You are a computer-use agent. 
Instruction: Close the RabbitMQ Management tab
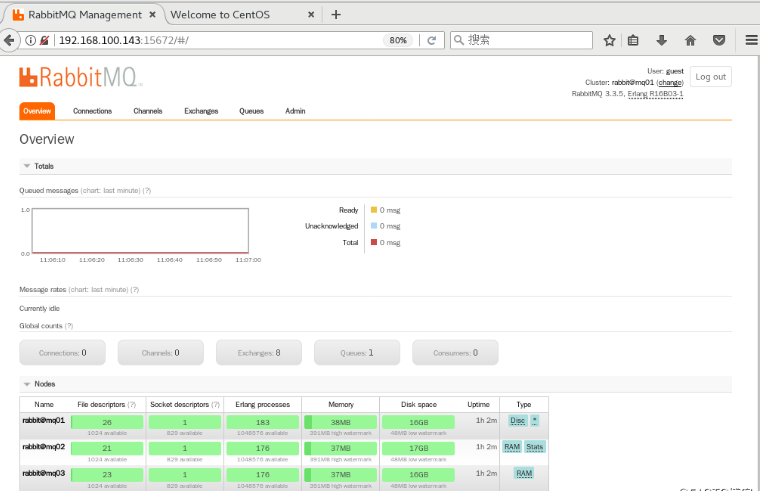[x=152, y=15]
